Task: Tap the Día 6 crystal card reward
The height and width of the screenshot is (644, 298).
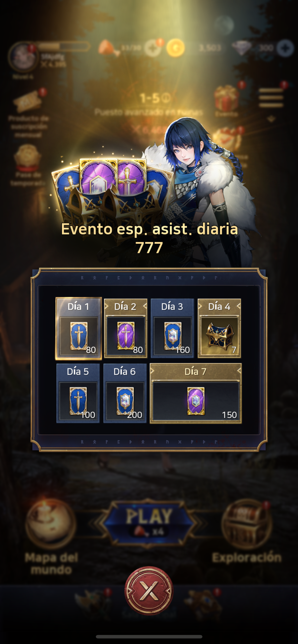Action: [125, 393]
